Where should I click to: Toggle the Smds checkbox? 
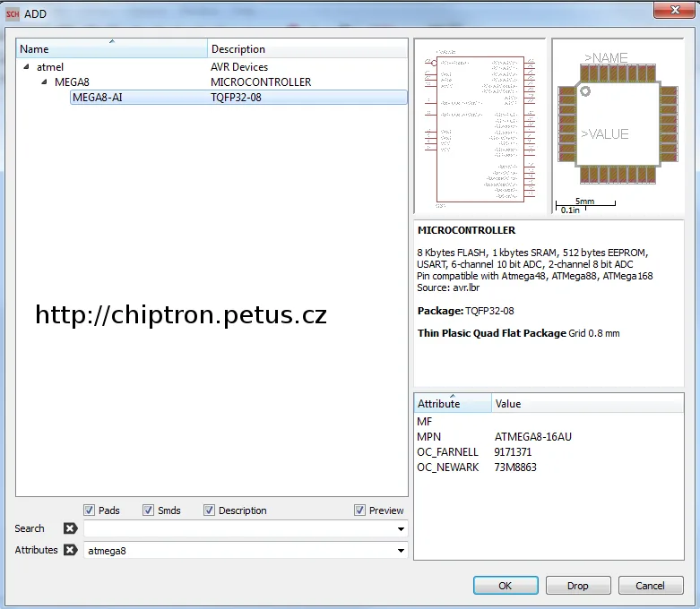point(148,510)
